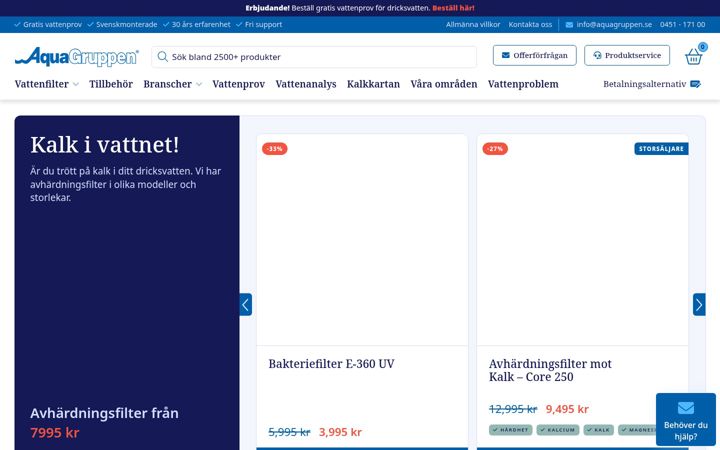This screenshot has height=450, width=720.
Task: Click the 7995 kr banner price
Action: coord(55,433)
